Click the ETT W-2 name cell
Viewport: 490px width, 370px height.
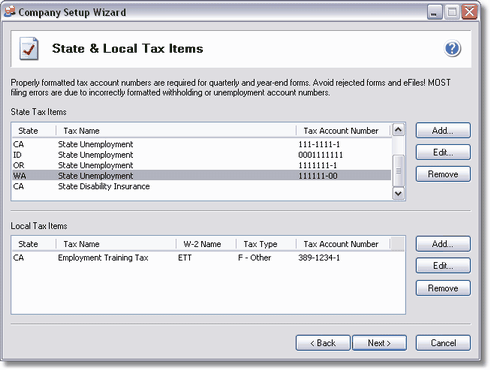[185, 258]
